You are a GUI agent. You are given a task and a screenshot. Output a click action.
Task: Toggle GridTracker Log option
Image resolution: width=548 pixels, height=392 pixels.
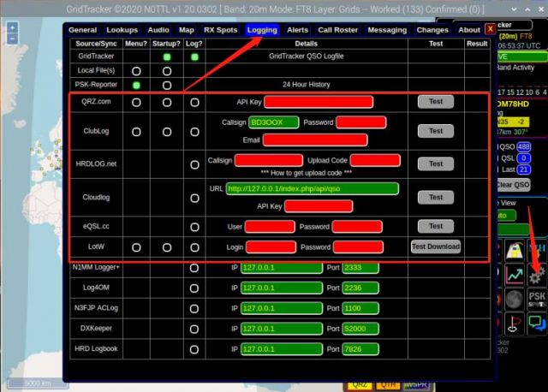click(x=194, y=57)
